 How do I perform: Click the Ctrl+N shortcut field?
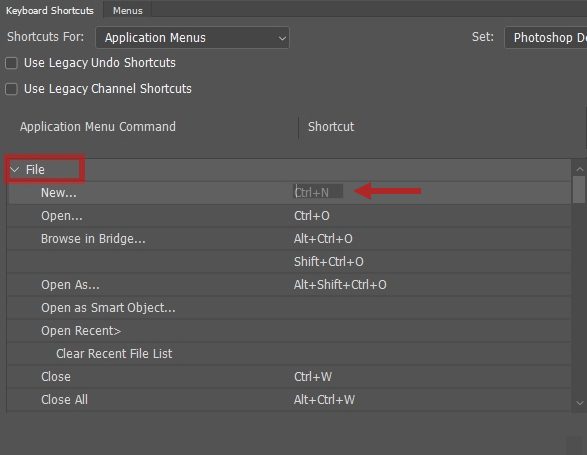(x=318, y=192)
